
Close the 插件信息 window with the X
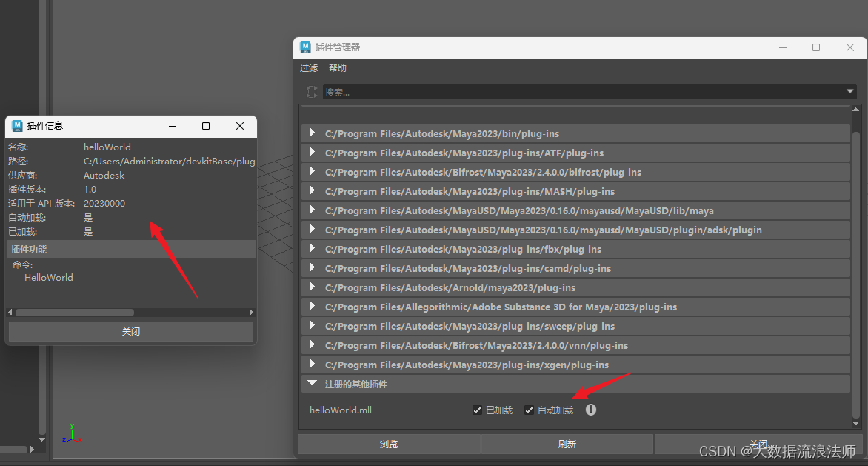click(x=240, y=126)
